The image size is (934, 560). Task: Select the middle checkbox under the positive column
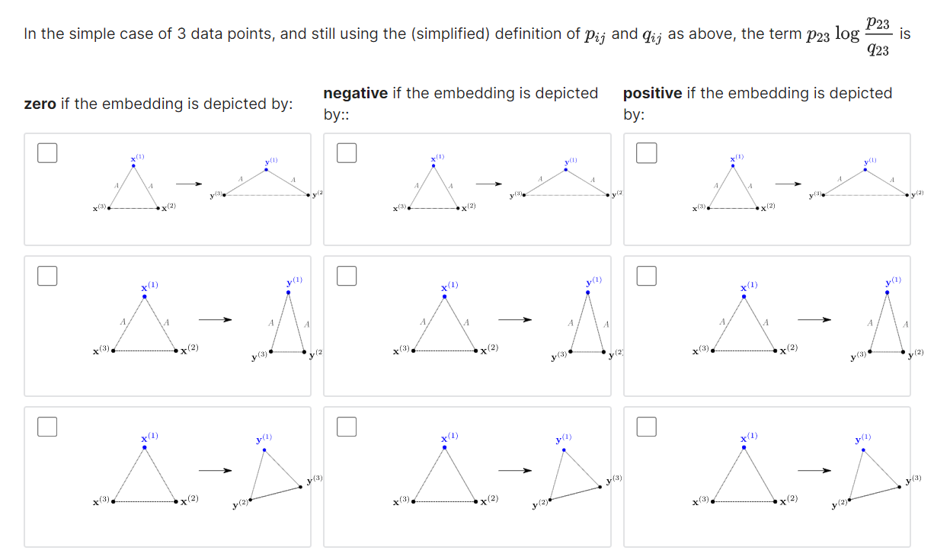point(647,275)
